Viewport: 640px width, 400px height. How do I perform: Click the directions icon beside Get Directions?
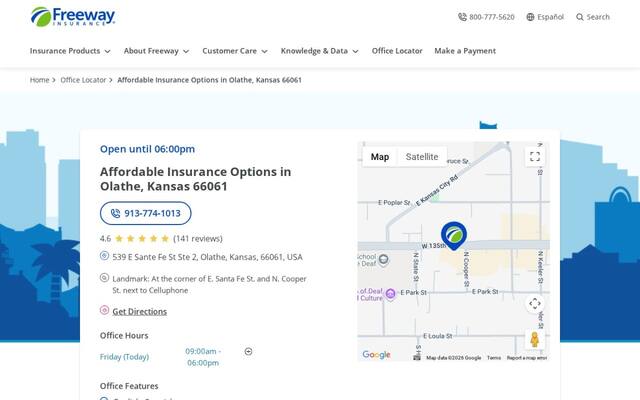coord(104,310)
